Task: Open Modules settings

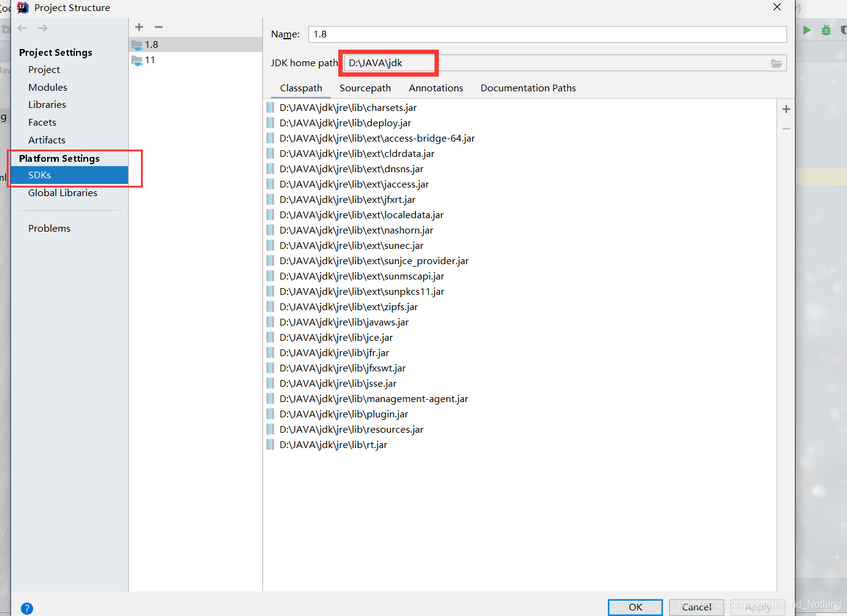Action: click(x=48, y=87)
